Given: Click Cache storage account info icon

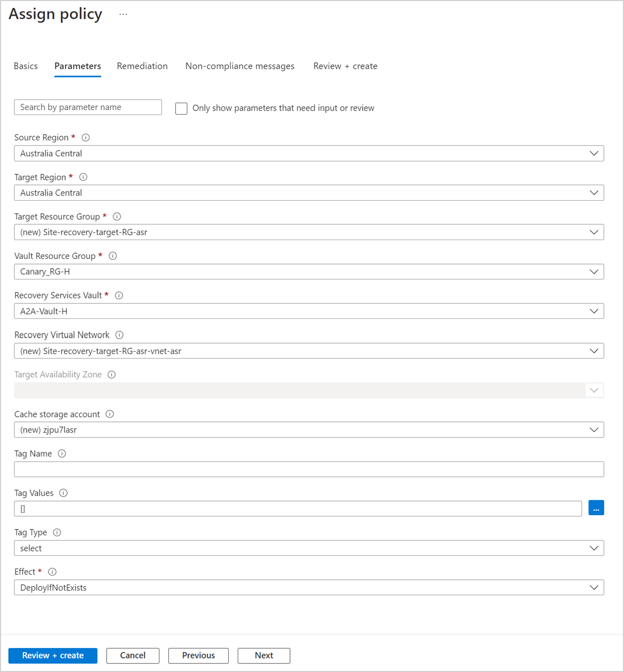Looking at the screenshot, I should click(x=110, y=414).
